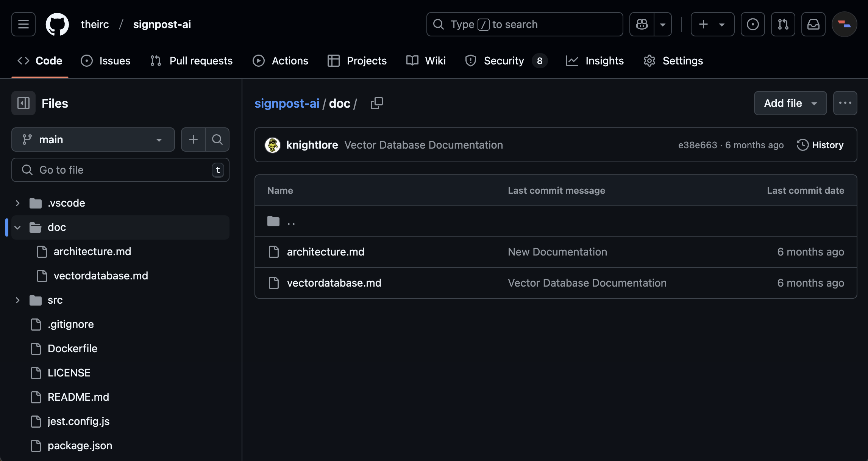868x461 pixels.
Task: Open the notifications inbox icon
Action: point(813,24)
